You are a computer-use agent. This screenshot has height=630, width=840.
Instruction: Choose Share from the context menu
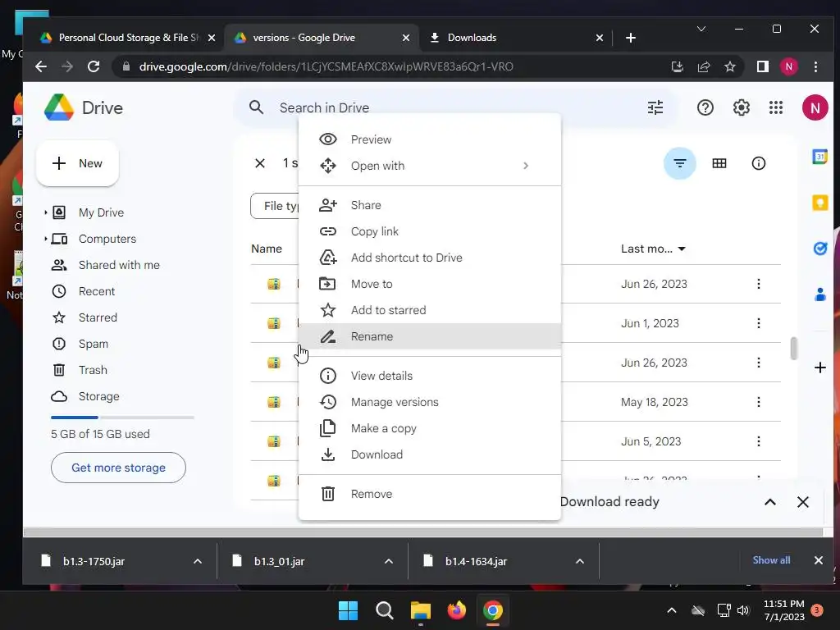coord(429,205)
